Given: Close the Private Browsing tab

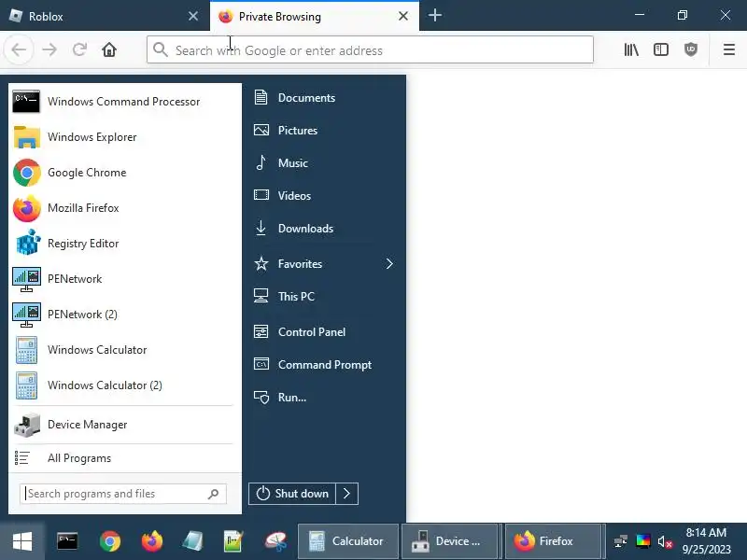Looking at the screenshot, I should (403, 16).
